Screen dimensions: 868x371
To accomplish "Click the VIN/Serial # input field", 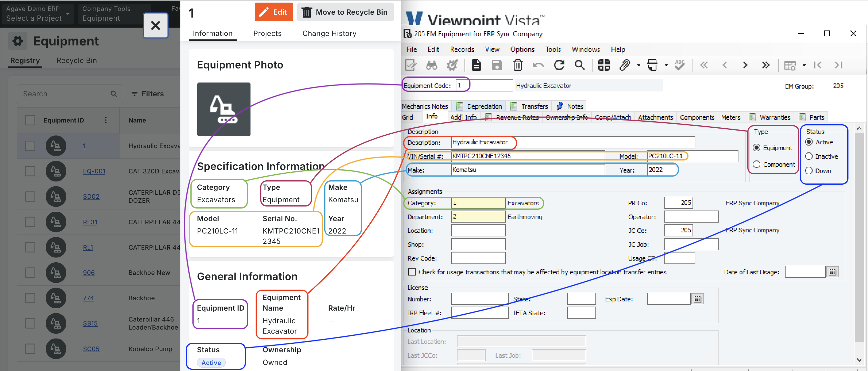I will point(528,156).
